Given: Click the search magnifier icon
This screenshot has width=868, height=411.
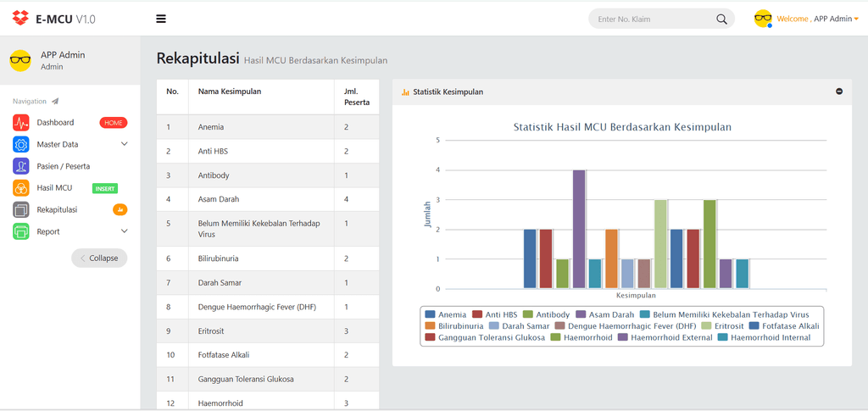Looking at the screenshot, I should (x=721, y=19).
